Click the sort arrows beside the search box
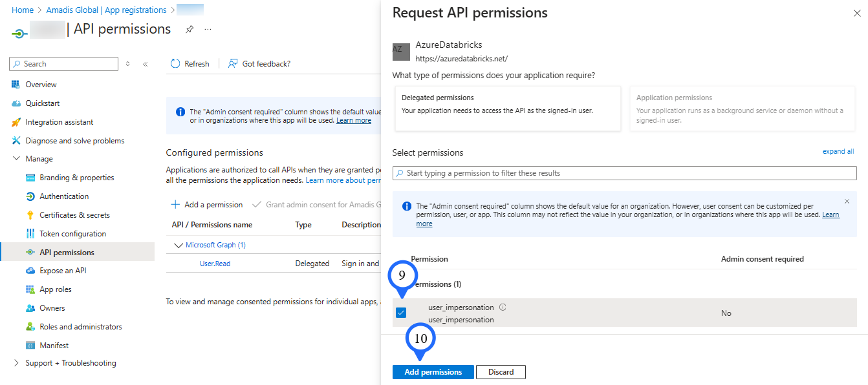The height and width of the screenshot is (385, 868). point(127,64)
